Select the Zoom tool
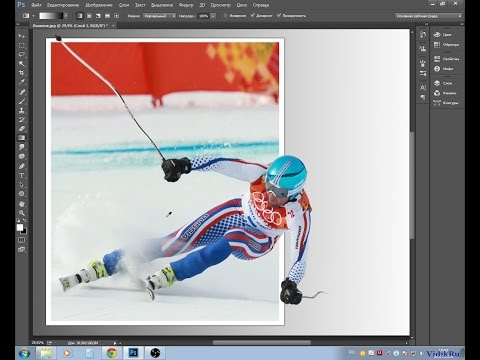 pyautogui.click(x=22, y=213)
